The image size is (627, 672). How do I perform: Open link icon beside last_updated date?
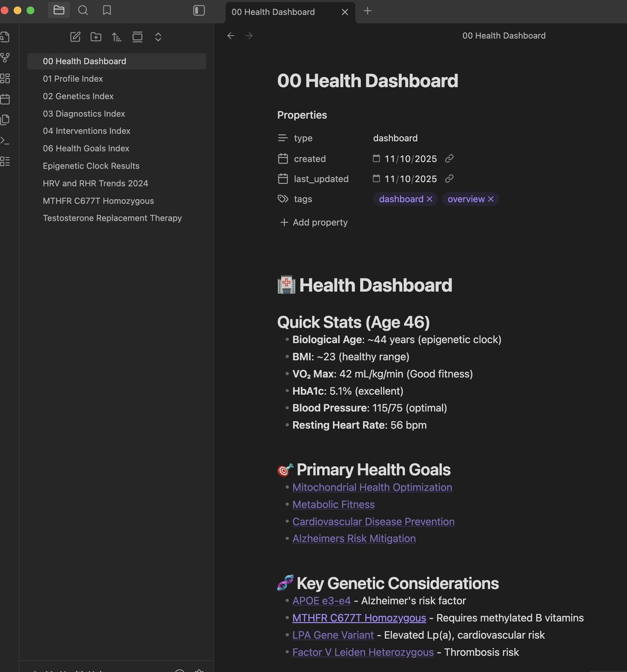(449, 179)
